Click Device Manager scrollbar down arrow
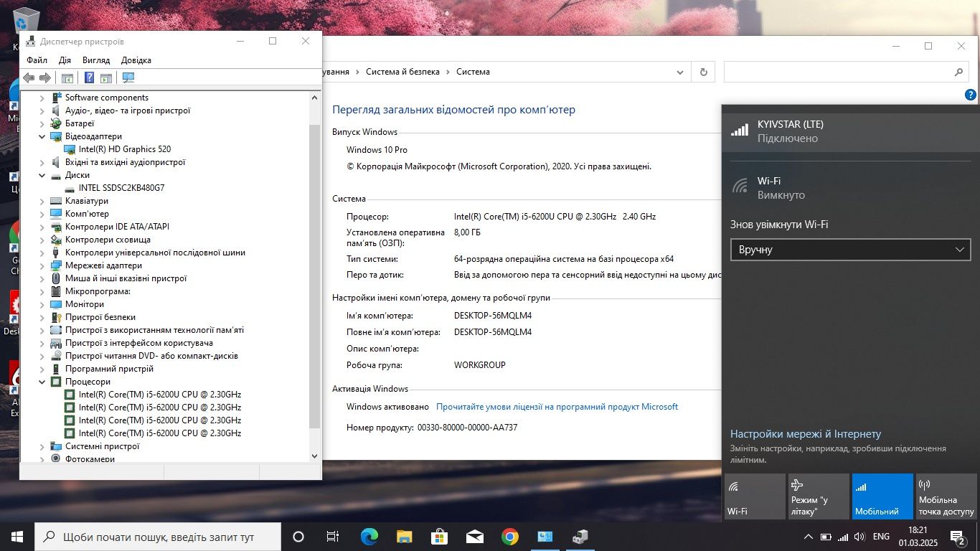Screen dimensions: 980x551 [x=314, y=456]
